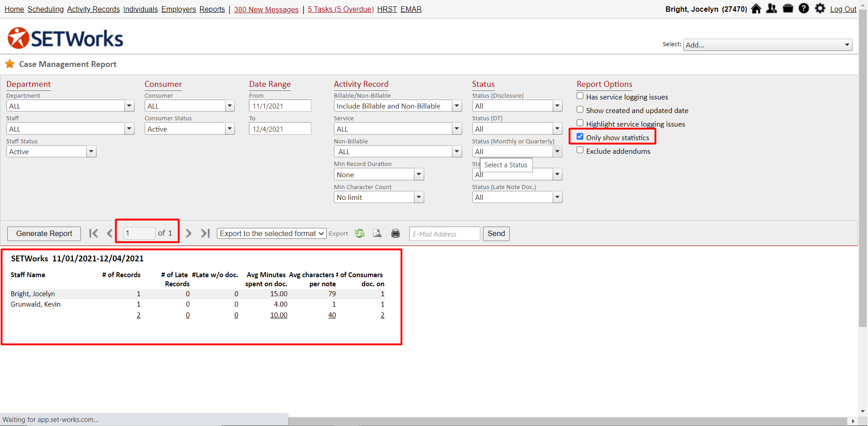The height and width of the screenshot is (426, 868).
Task: Click the Home house icon in header
Action: point(756,9)
